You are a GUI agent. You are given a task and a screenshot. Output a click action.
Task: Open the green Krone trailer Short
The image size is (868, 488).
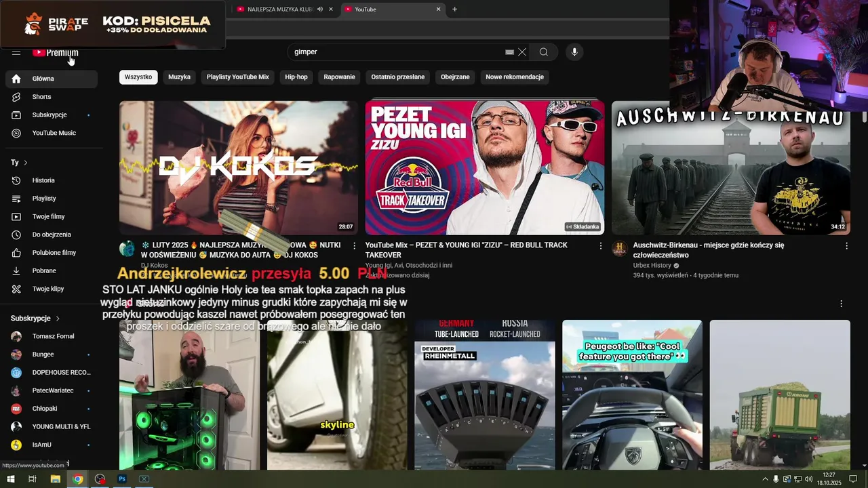(x=780, y=395)
